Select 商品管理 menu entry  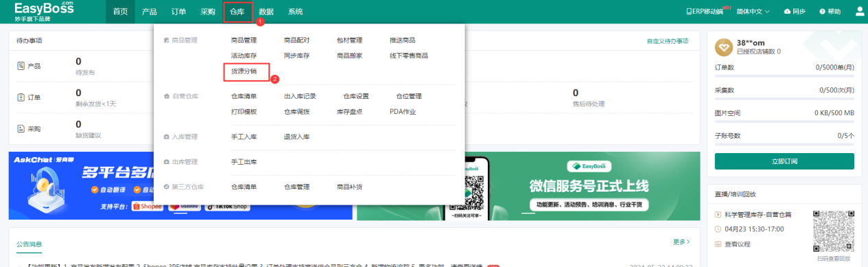(x=244, y=40)
